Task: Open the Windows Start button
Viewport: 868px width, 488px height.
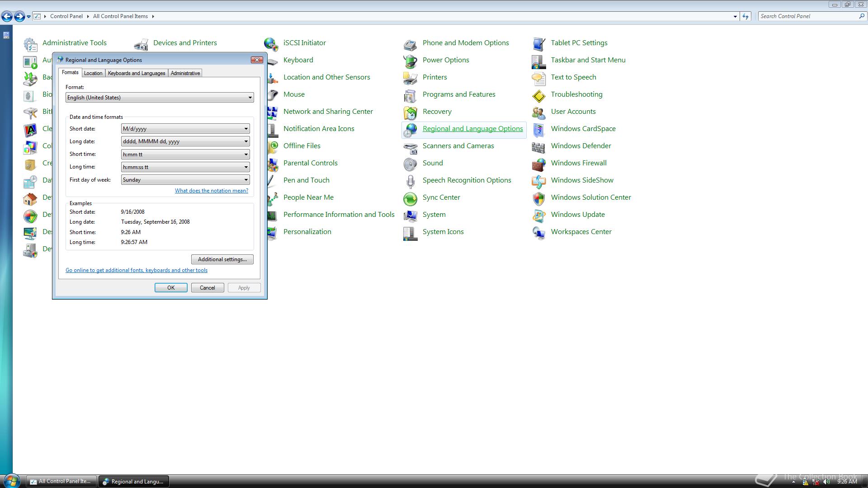Action: click(x=11, y=481)
